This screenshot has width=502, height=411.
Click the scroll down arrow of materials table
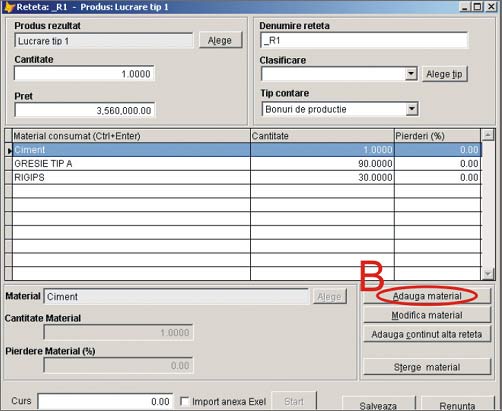click(488, 274)
